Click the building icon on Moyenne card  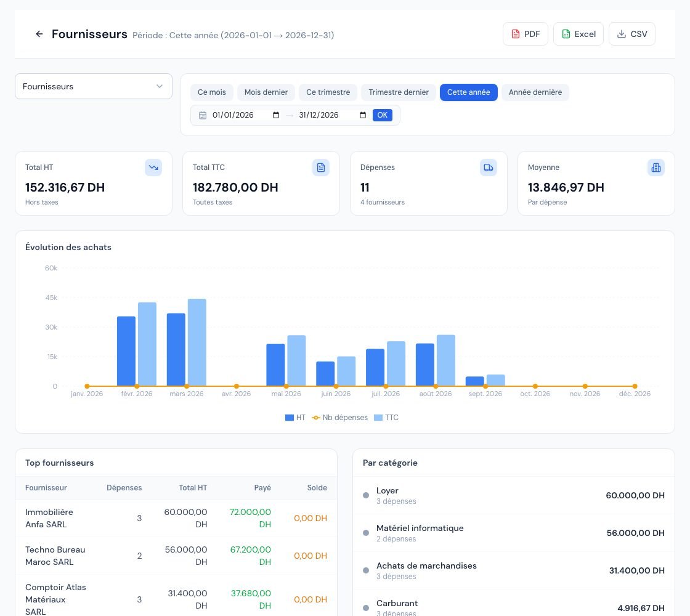(655, 168)
